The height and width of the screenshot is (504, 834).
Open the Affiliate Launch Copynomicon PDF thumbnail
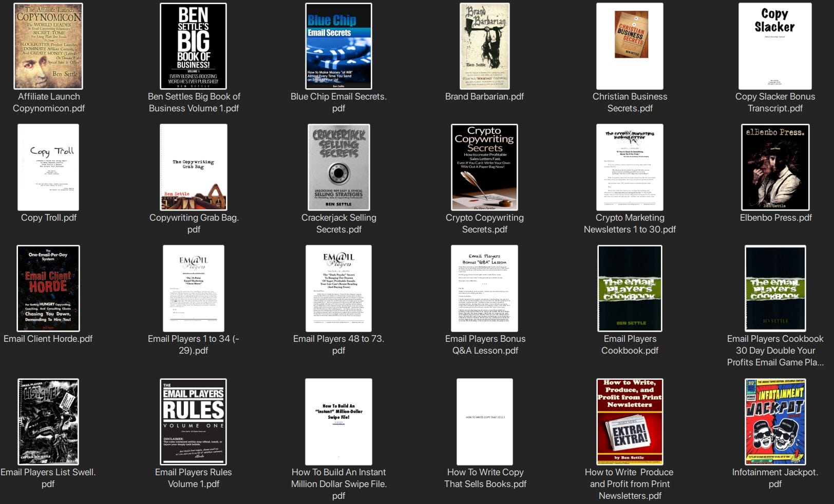(49, 45)
